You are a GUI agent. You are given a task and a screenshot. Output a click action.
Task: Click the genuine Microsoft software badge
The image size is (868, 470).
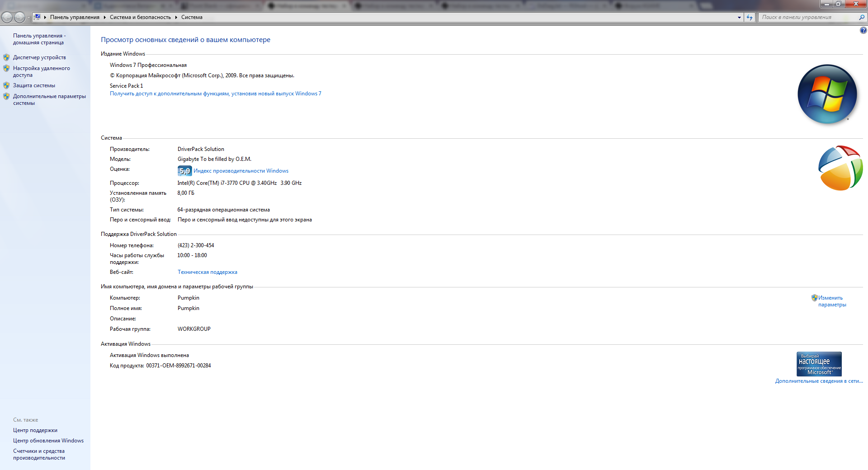pyautogui.click(x=819, y=364)
